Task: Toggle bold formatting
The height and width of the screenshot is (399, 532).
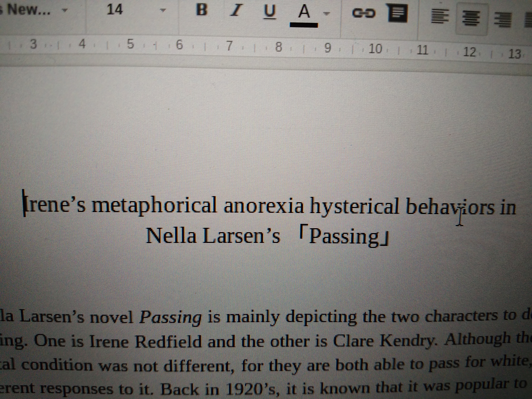Action: pos(202,10)
